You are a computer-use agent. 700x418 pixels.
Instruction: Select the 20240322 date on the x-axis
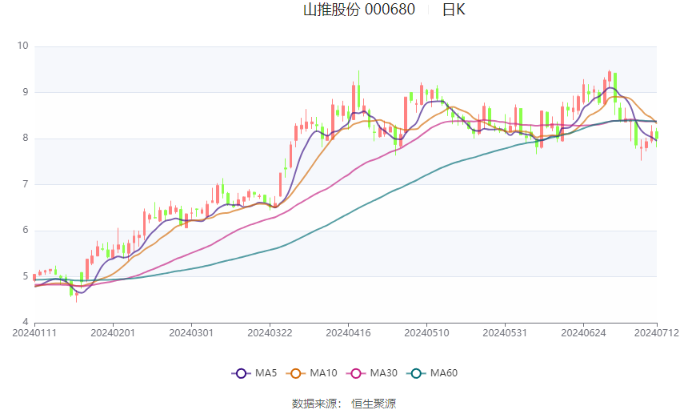[269, 332]
